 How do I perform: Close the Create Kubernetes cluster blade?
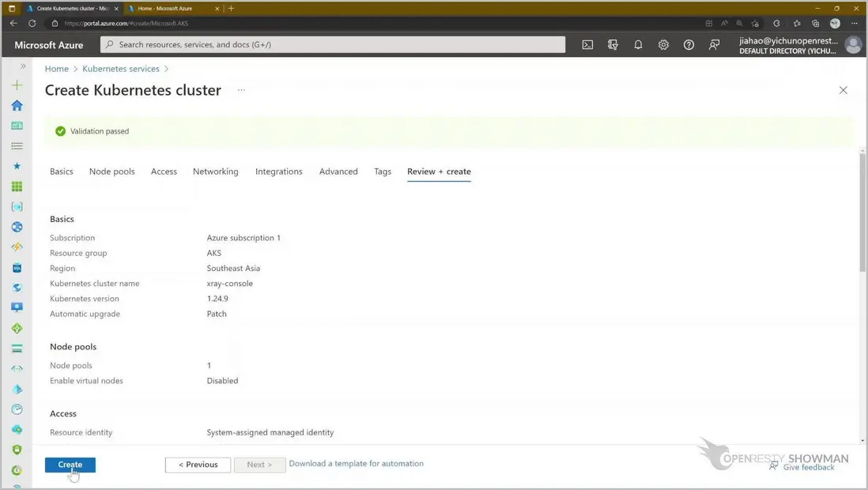[x=843, y=90]
